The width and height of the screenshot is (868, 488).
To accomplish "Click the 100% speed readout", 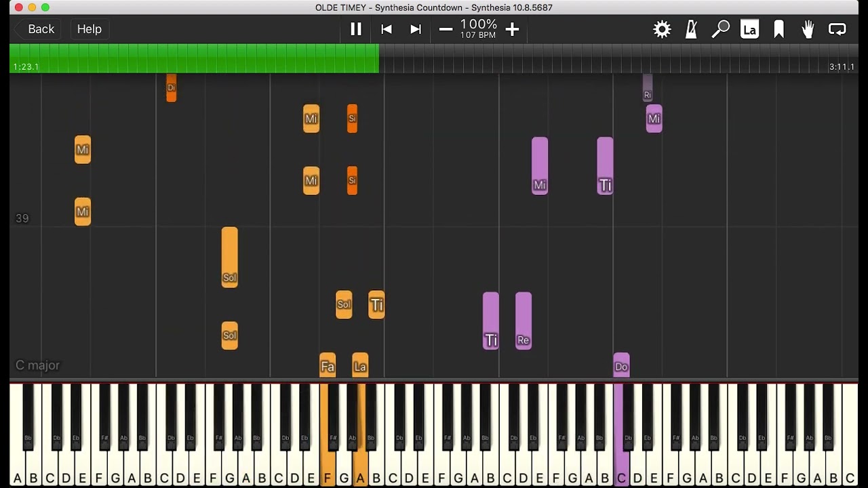I will point(479,24).
